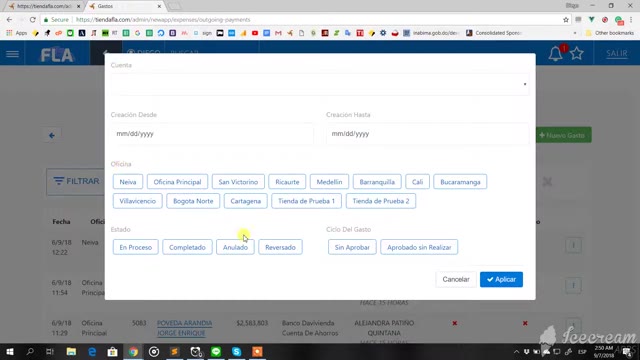Click the favorites star icon in header

tap(577, 53)
